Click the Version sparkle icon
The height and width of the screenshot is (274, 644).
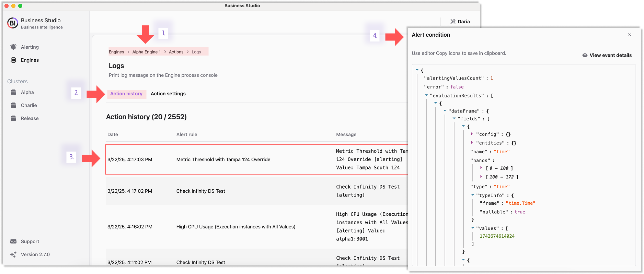(13, 254)
